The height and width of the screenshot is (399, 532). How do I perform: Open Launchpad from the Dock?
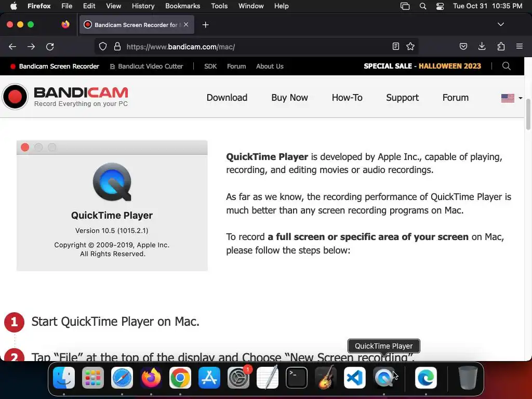pyautogui.click(x=93, y=378)
